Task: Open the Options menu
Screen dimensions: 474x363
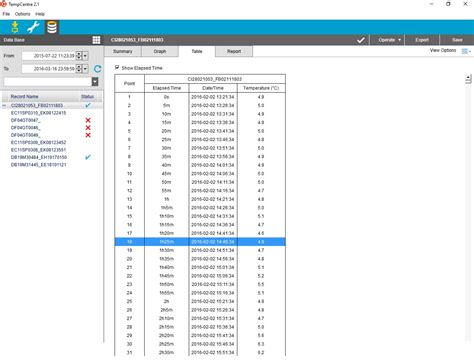Action: click(22, 14)
